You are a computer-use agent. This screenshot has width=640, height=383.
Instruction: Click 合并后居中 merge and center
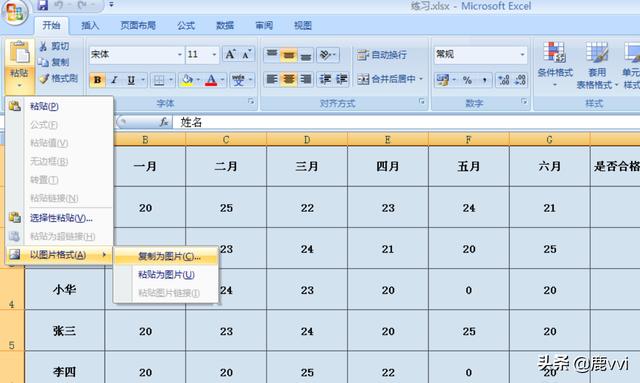(386, 79)
